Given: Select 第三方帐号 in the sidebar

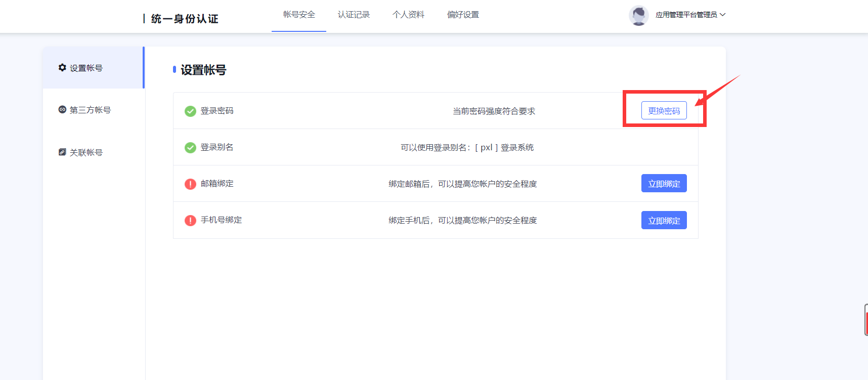Looking at the screenshot, I should coord(90,110).
